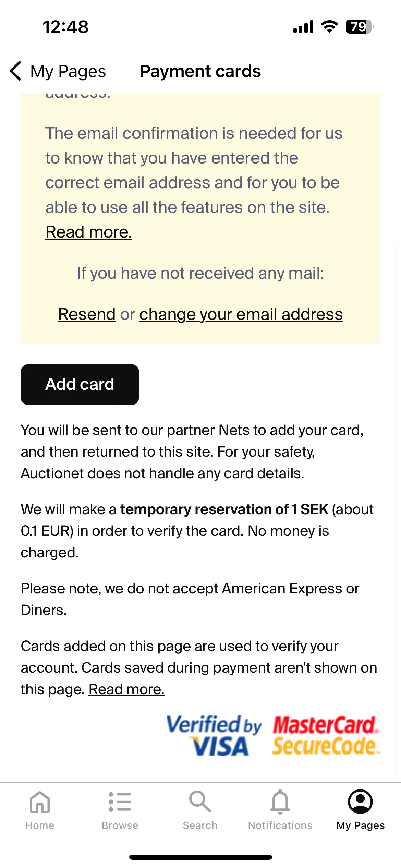Tap the Payment cards page title

pos(200,71)
